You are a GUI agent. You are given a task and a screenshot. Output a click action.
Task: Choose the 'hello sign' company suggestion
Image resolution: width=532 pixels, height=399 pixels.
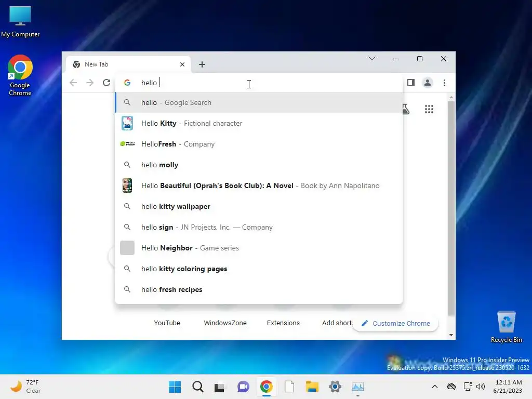pos(259,227)
